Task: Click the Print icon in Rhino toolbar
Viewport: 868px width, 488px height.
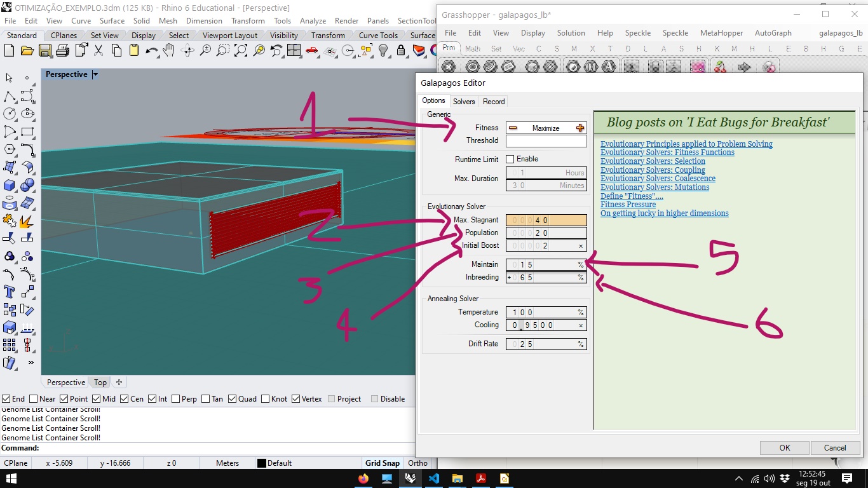Action: (x=62, y=50)
